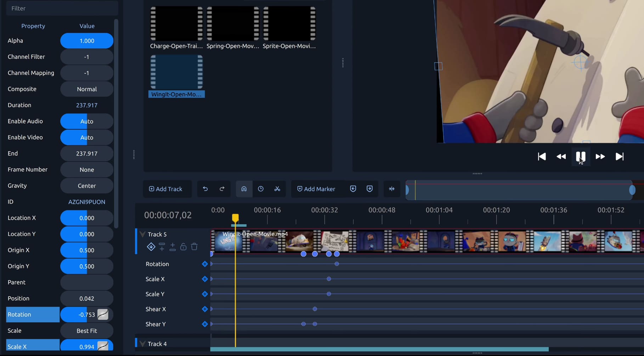Jump to the next marker icon
644x356 pixels.
(x=369, y=189)
